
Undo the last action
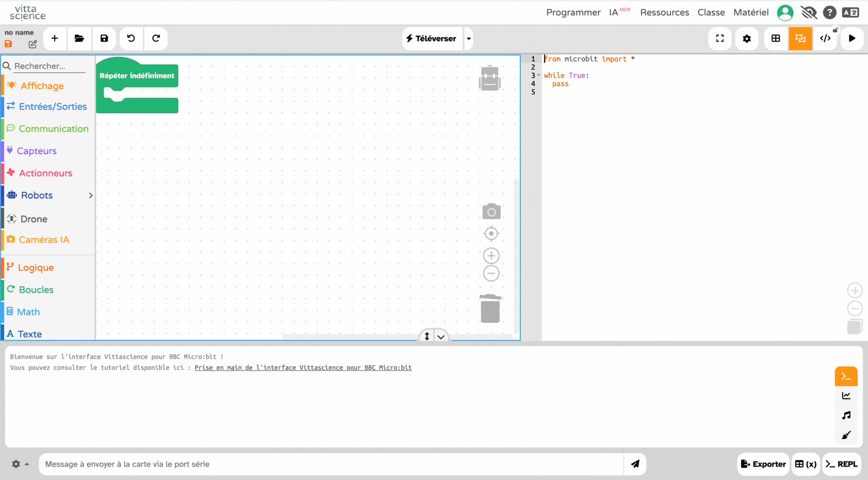pos(131,39)
